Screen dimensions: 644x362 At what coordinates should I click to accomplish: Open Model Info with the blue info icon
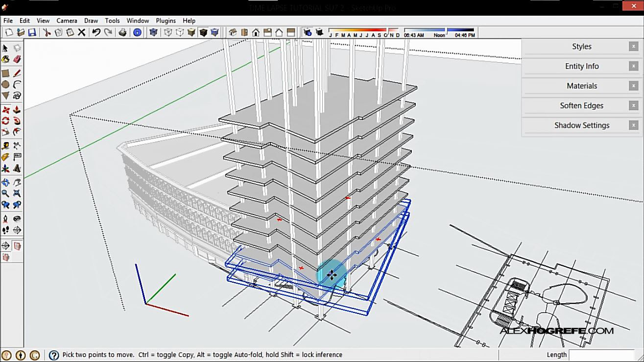(x=137, y=33)
